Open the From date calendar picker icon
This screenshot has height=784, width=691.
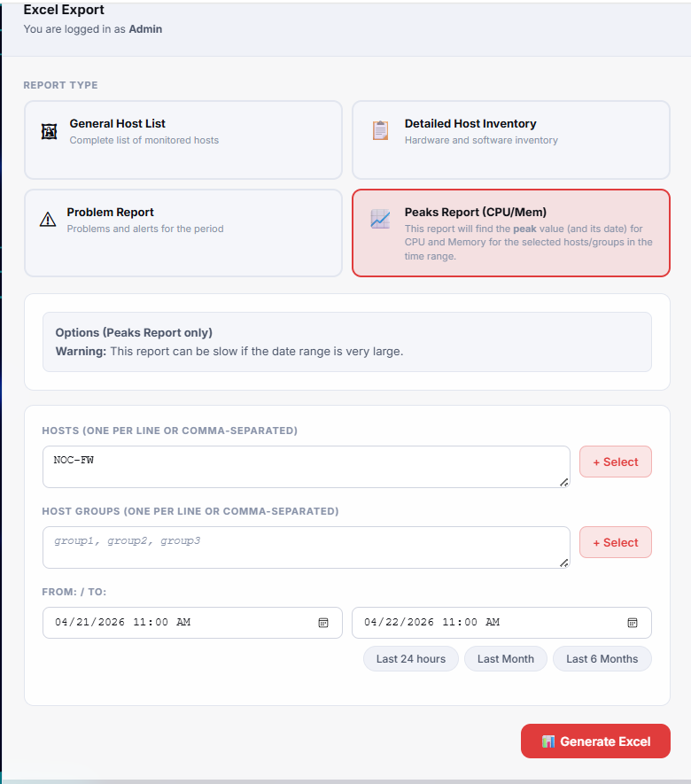point(323,623)
